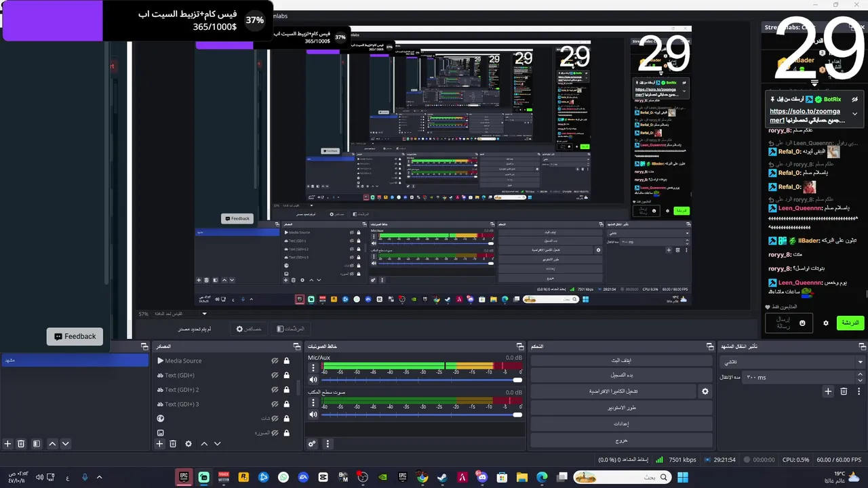Remove selected scene using trash icon in Scenes panel

pyautogui.click(x=21, y=444)
